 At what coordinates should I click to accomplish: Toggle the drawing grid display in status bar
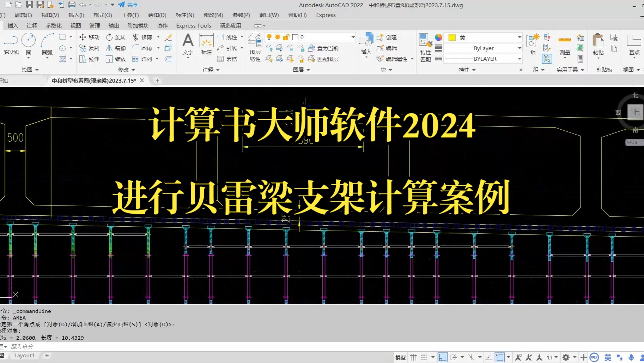pyautogui.click(x=413, y=357)
